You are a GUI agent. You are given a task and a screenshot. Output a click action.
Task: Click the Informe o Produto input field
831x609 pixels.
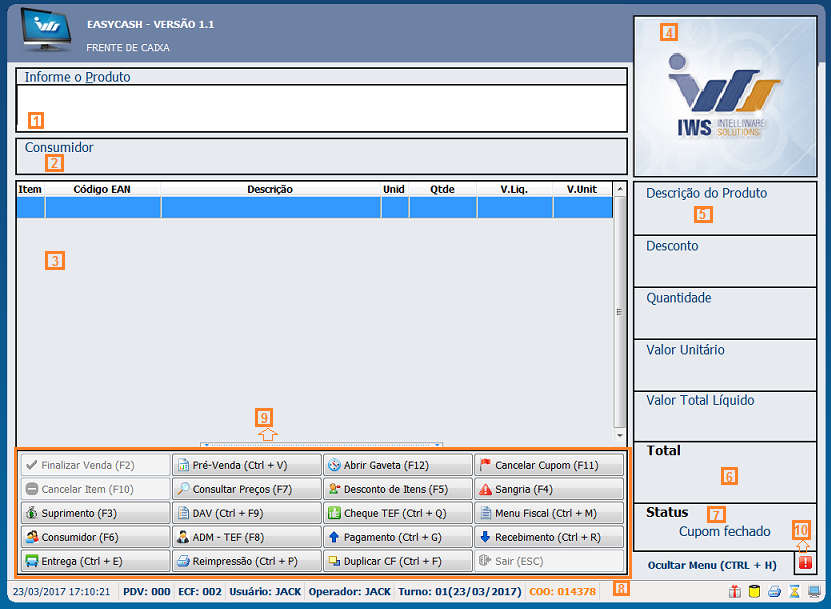321,108
